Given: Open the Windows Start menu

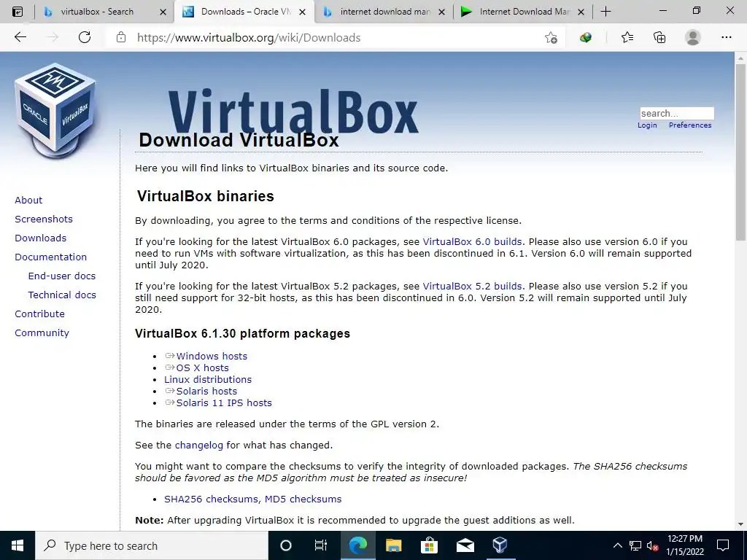Looking at the screenshot, I should pyautogui.click(x=18, y=545).
